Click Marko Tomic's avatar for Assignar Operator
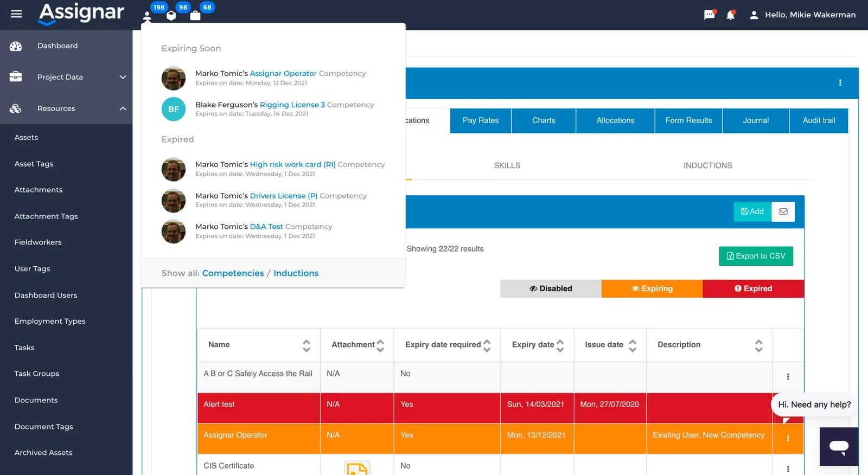This screenshot has height=475, width=868. 174,78
